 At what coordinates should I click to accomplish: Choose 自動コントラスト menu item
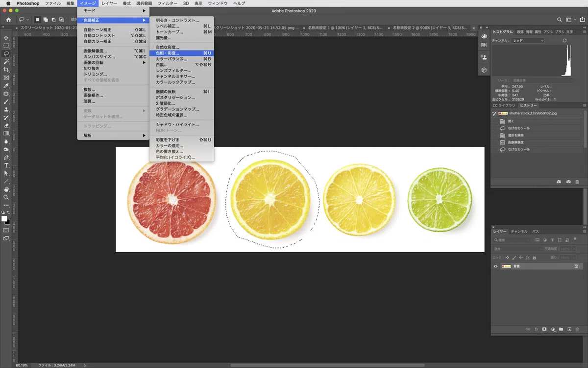(113, 36)
